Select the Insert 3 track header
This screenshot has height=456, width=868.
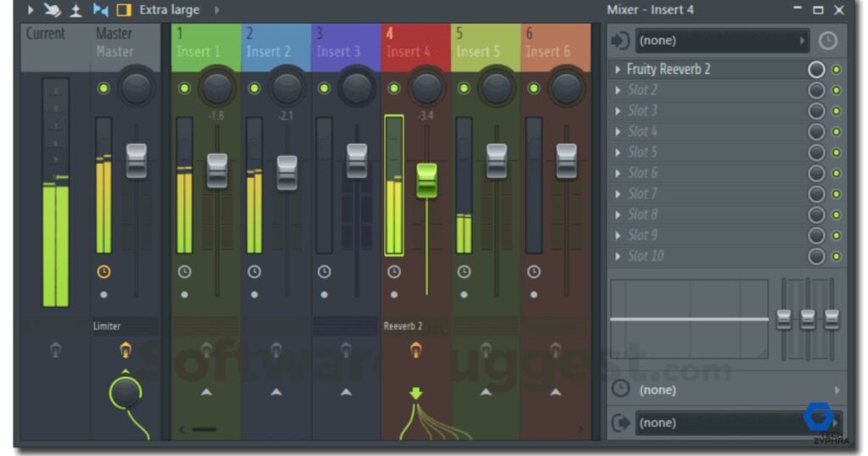tap(346, 47)
